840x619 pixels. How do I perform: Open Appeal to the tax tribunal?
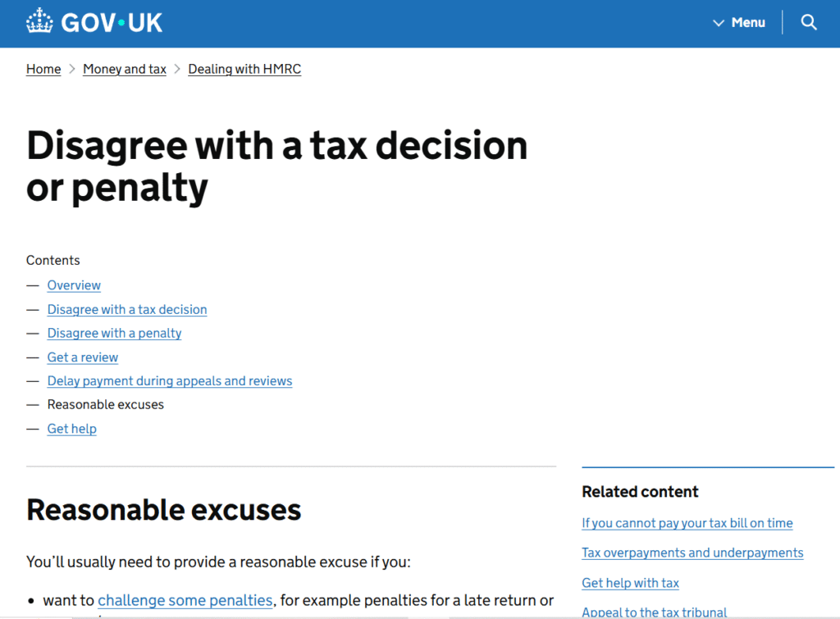click(654, 612)
